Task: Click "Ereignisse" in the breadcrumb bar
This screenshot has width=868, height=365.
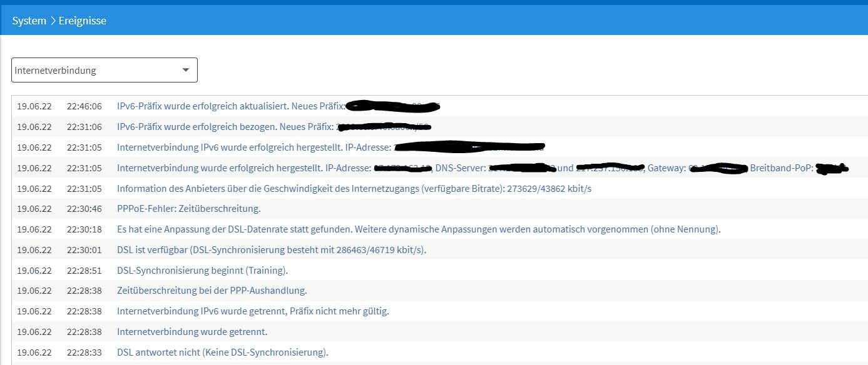Action: coord(82,21)
